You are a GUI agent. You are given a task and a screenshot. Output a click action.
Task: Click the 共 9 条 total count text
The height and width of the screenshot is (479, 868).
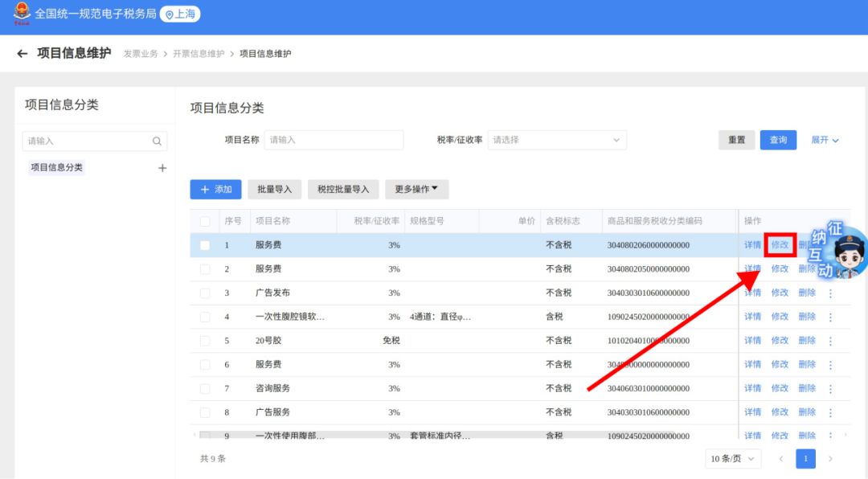tap(212, 459)
